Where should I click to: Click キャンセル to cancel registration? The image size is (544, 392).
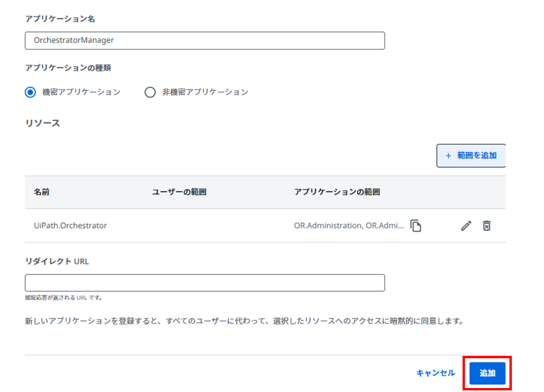[x=436, y=373]
